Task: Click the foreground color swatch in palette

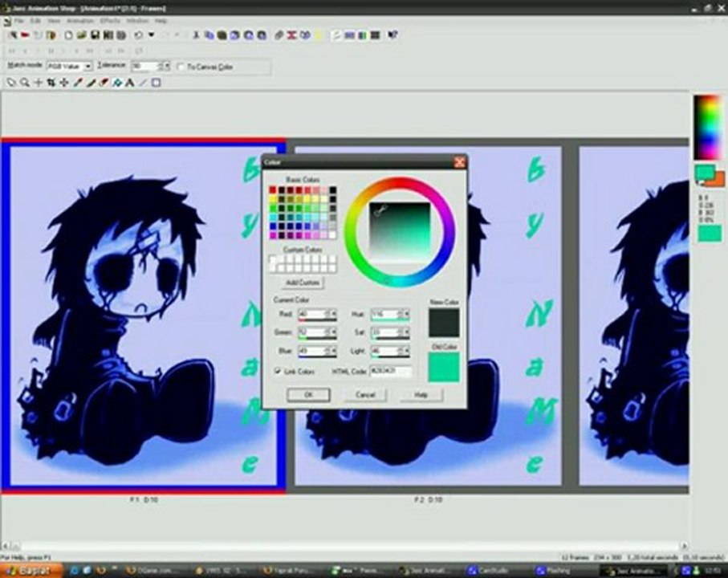Action: (x=704, y=173)
